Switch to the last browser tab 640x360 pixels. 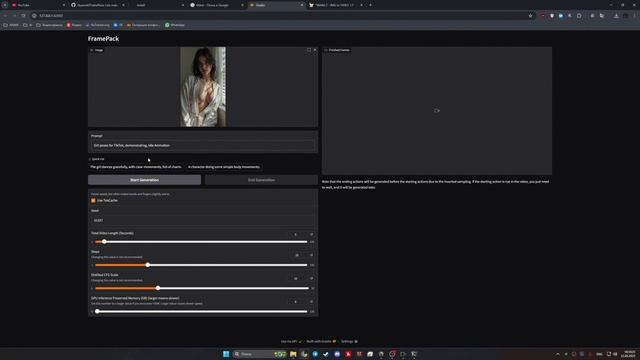pos(336,5)
